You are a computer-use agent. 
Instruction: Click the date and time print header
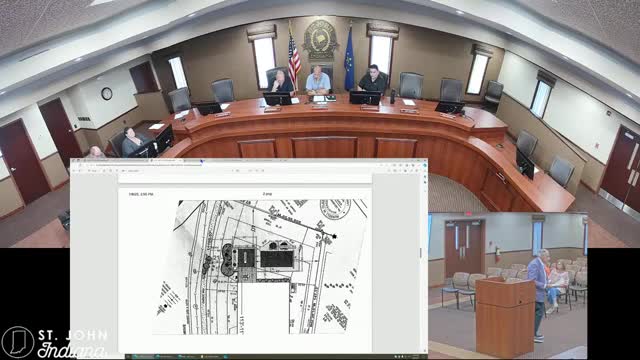coord(141,194)
